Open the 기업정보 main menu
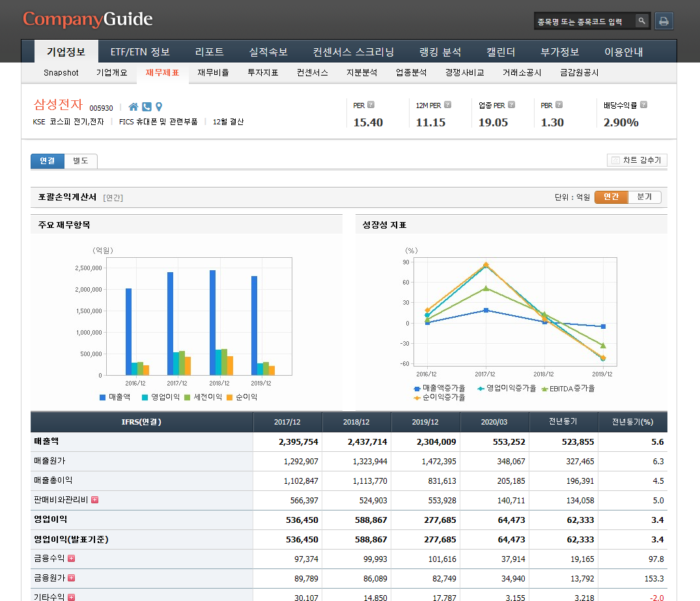Viewport: 700px width, 601px height. point(66,52)
